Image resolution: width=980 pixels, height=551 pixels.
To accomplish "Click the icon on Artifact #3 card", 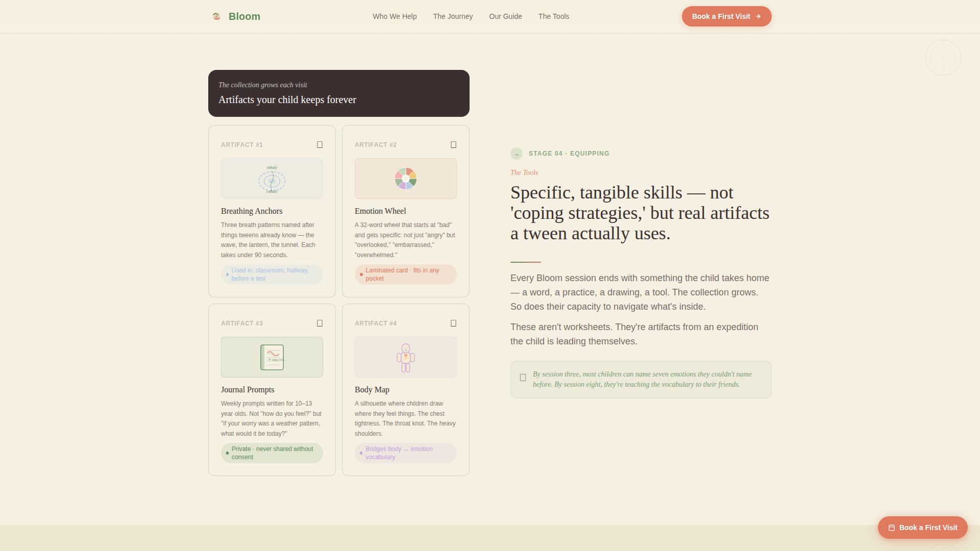I will [320, 323].
